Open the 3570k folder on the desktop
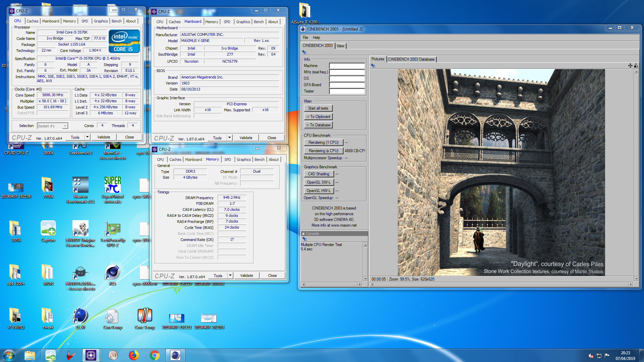The height and width of the screenshot is (362, 644). (x=16, y=231)
